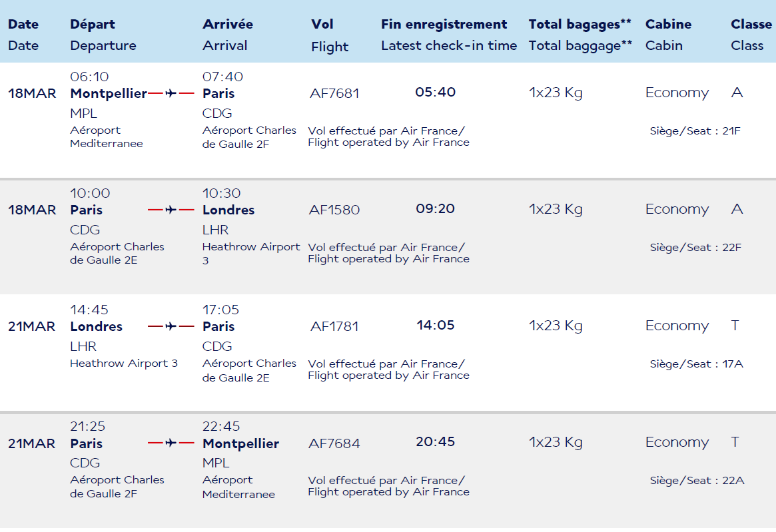Click seat number 22A text
776x532 pixels.
tap(733, 481)
